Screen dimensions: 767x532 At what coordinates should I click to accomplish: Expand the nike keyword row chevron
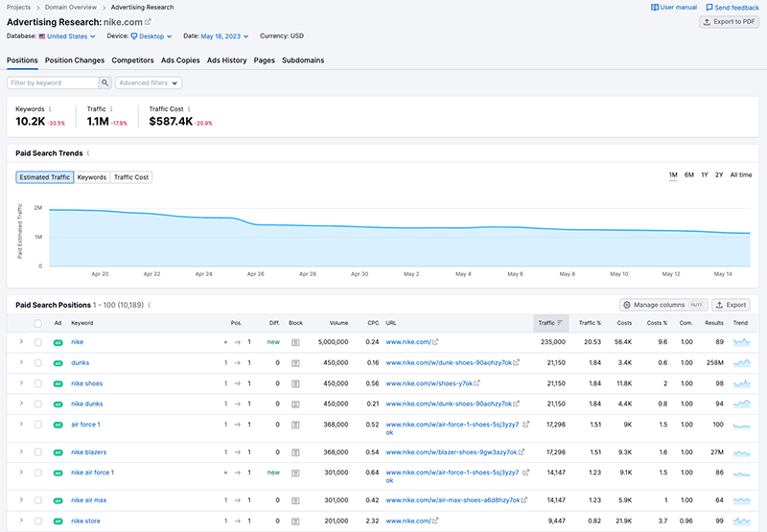click(x=21, y=341)
